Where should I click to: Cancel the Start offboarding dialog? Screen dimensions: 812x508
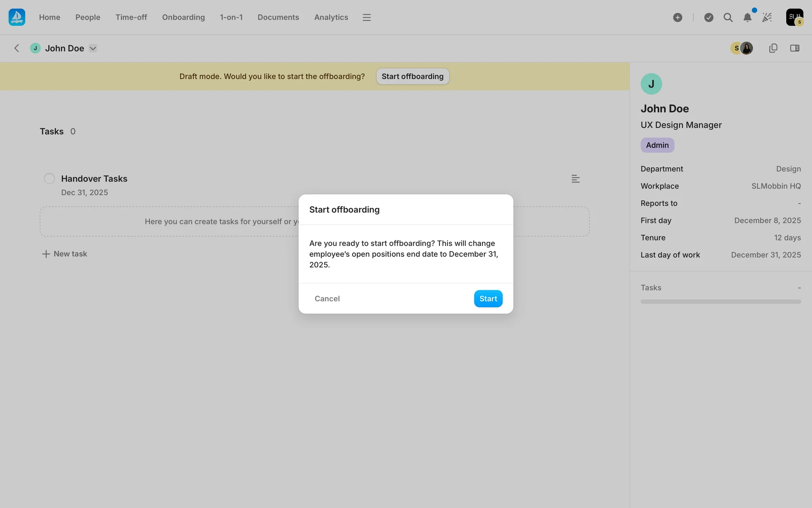coord(327,298)
